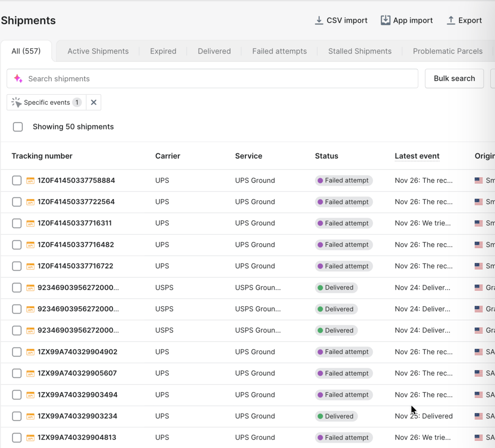Click API icon beside 1ZX99A740329903494

coord(30,395)
